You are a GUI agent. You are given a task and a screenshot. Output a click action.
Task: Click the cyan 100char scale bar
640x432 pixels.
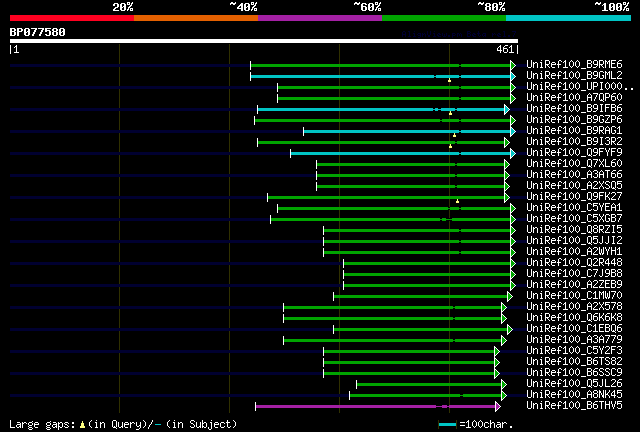pyautogui.click(x=447, y=425)
